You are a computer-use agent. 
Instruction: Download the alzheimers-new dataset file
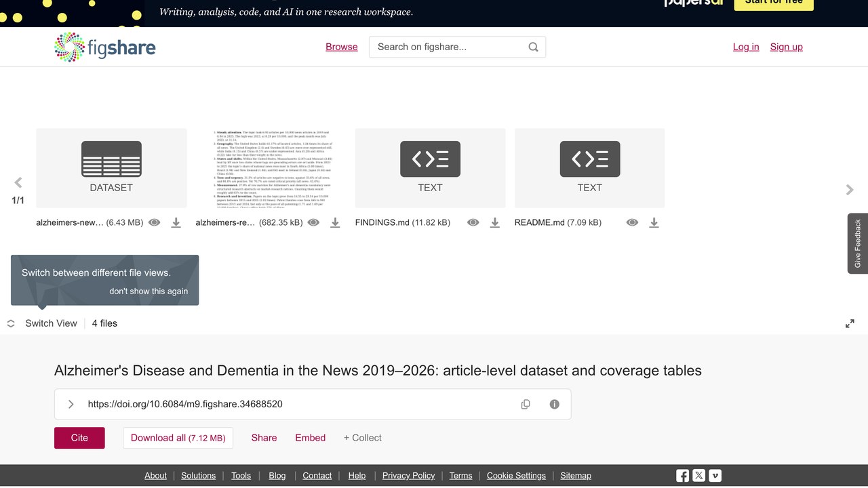click(176, 222)
